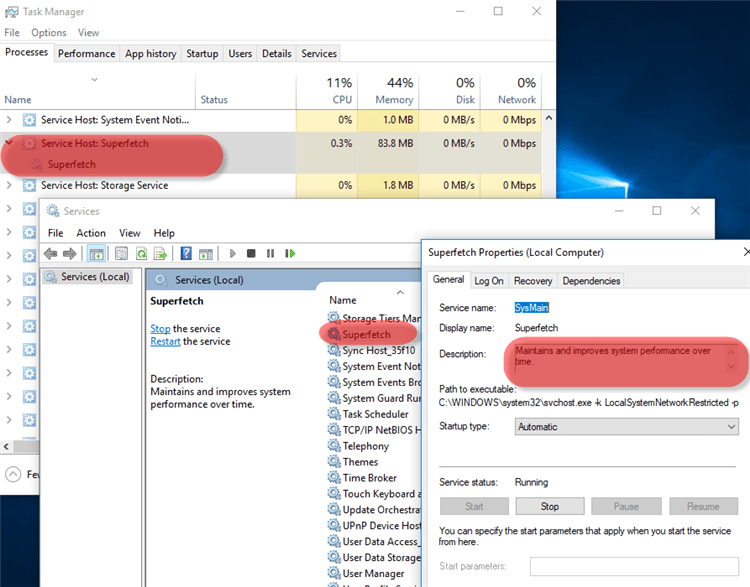Screen dimensions: 750x587
Task: Click Export List icon in Services toolbar
Action: point(160,254)
